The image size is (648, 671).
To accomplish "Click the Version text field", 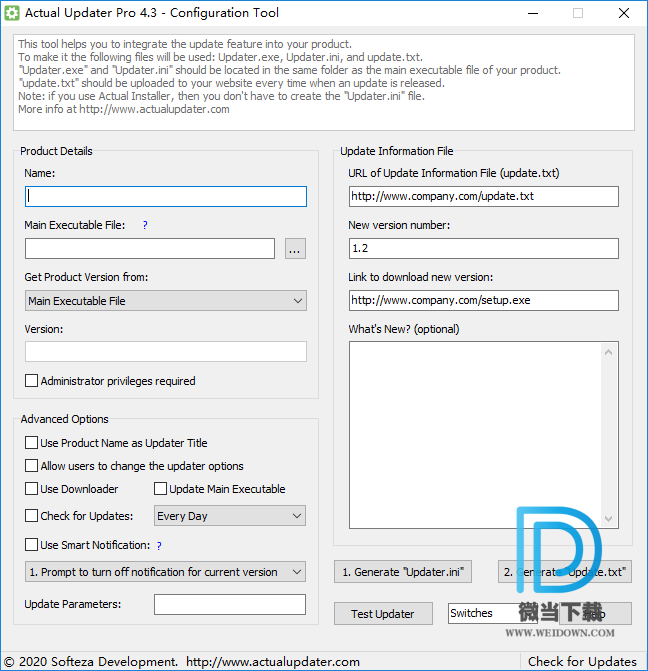I will pos(166,351).
